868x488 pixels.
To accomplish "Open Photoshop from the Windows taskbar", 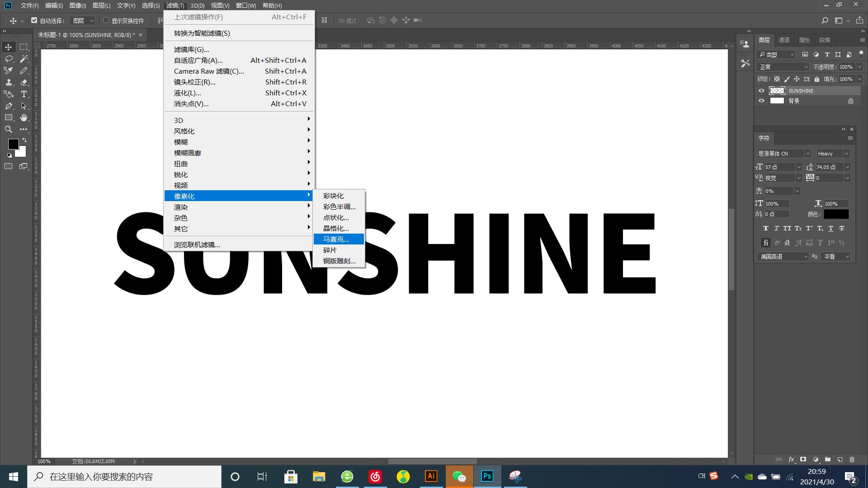I will [x=487, y=476].
